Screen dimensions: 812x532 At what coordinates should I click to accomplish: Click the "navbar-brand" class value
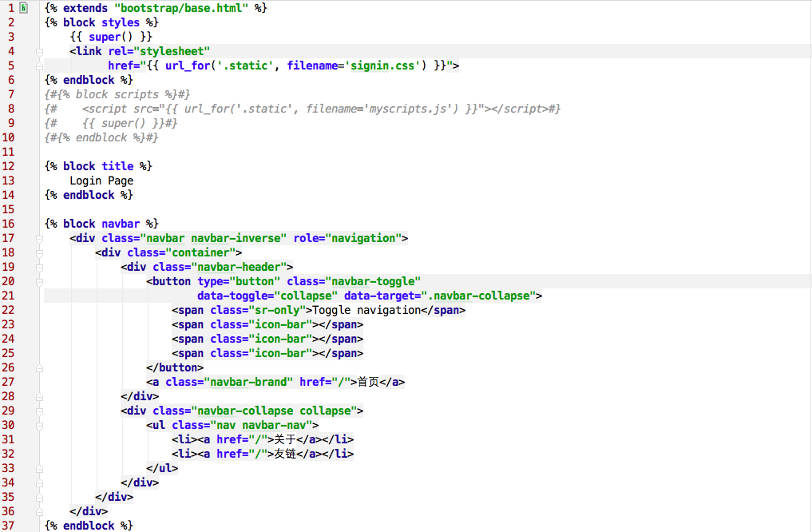click(x=248, y=383)
